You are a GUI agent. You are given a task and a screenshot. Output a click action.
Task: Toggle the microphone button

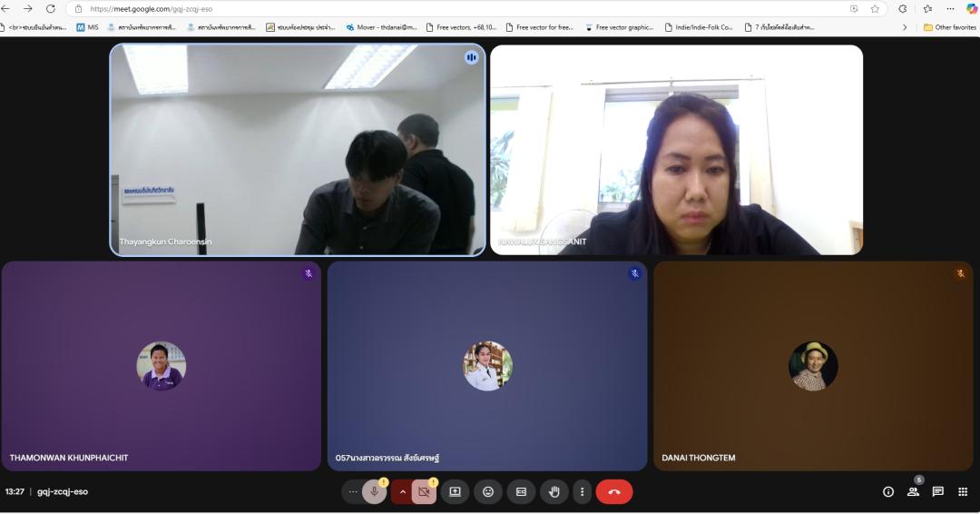[374, 492]
